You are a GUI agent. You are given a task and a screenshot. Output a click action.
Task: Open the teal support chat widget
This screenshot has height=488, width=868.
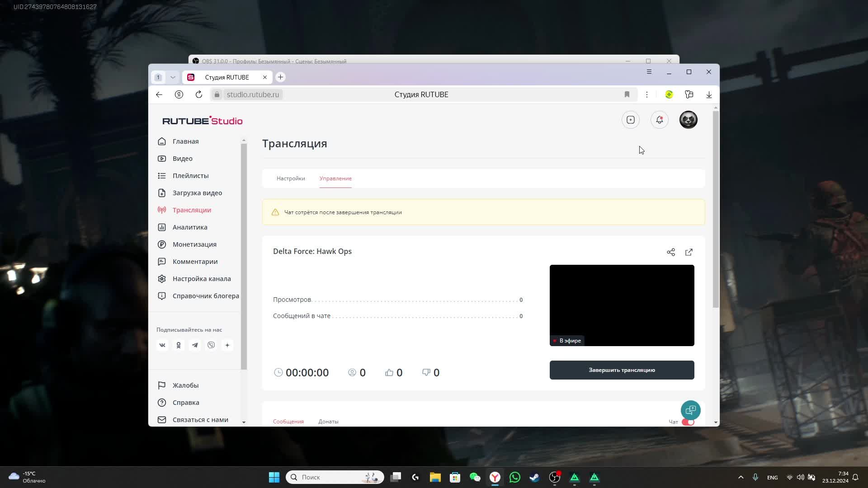coord(690,410)
